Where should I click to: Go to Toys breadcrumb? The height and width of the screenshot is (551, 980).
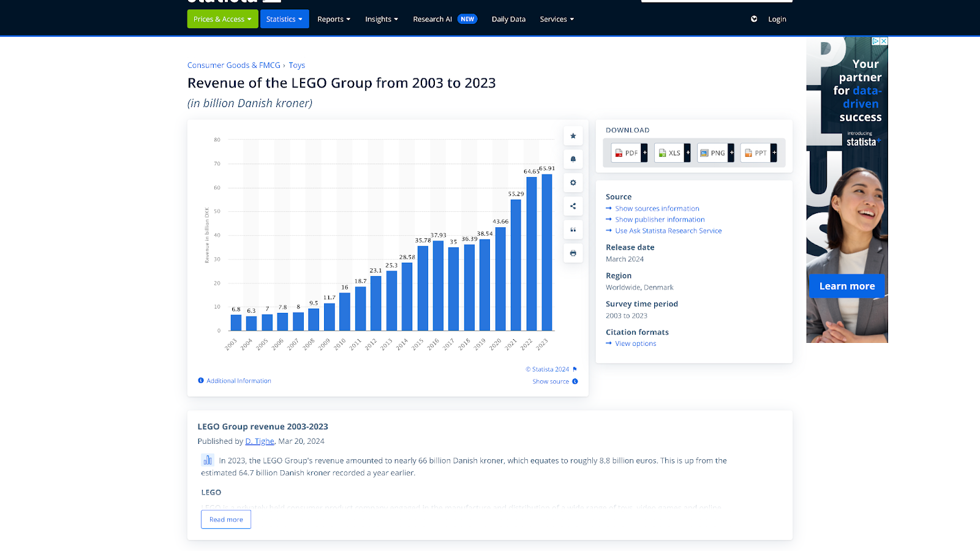pyautogui.click(x=297, y=65)
